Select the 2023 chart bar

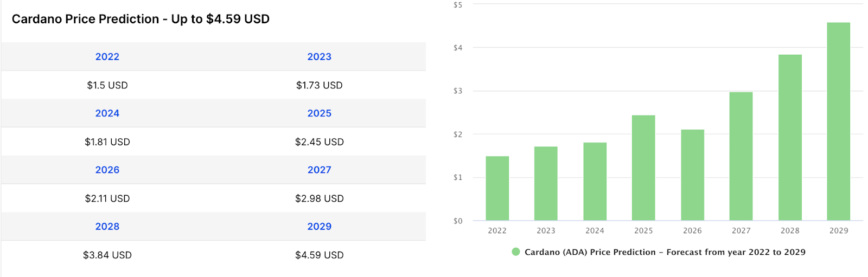click(x=546, y=183)
